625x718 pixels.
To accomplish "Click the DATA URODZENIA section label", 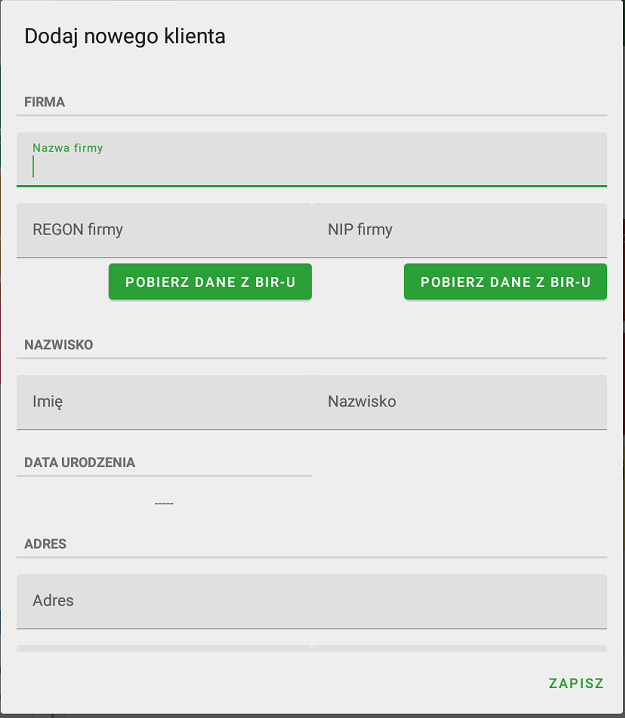I will (x=80, y=463).
